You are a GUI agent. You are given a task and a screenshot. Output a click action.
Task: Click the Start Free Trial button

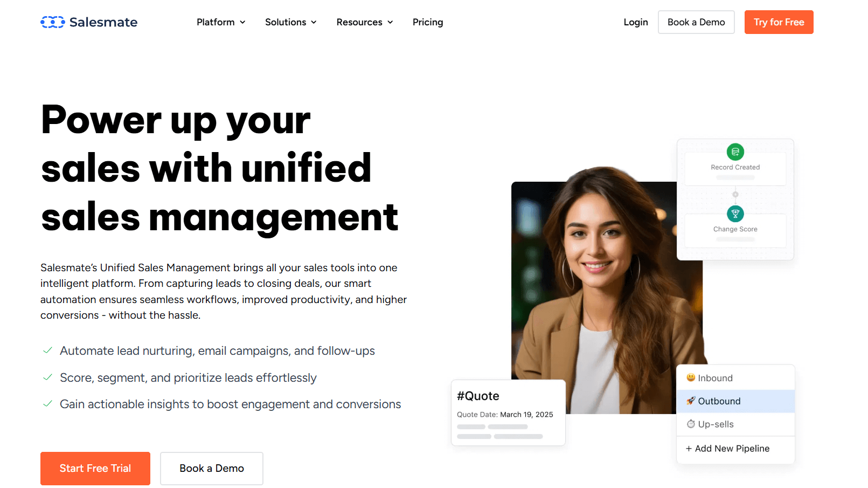(x=95, y=469)
